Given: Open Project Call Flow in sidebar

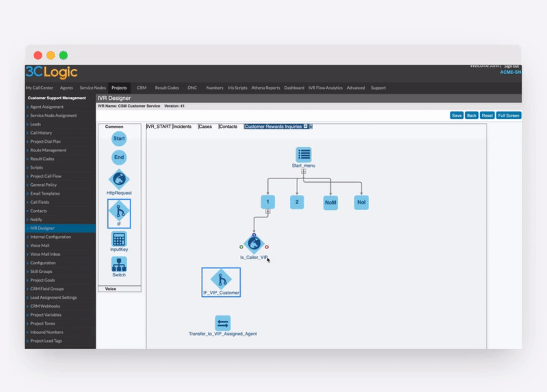Looking at the screenshot, I should tap(46, 177).
